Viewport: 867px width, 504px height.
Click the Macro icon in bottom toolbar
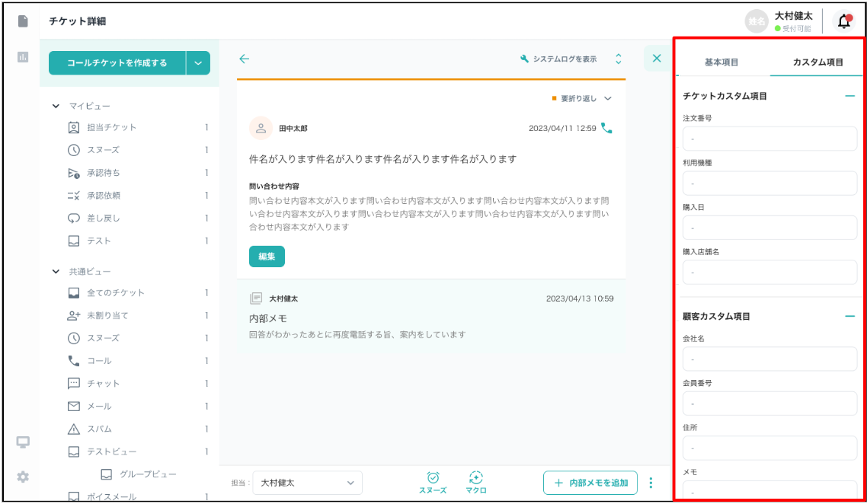(476, 477)
